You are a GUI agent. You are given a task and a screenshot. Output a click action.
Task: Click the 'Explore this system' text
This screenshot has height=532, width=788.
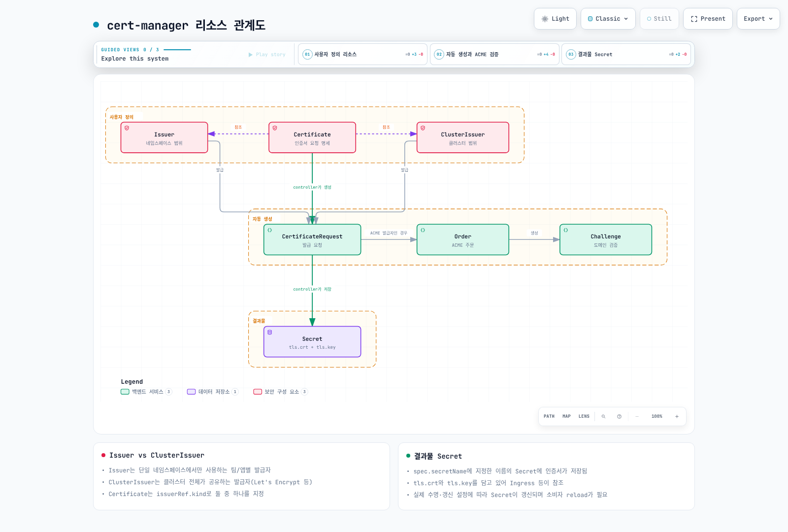[x=135, y=59]
